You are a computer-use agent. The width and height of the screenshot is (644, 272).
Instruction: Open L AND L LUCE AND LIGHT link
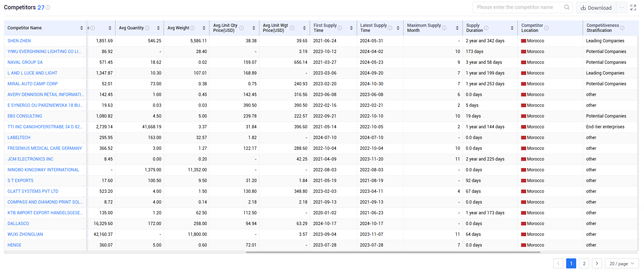coord(32,73)
